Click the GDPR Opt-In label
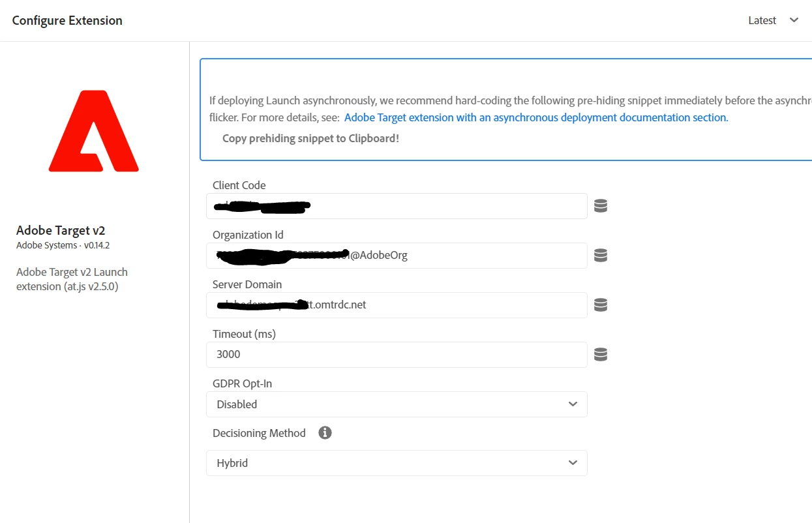Viewport: 812px width, 523px height. click(242, 383)
